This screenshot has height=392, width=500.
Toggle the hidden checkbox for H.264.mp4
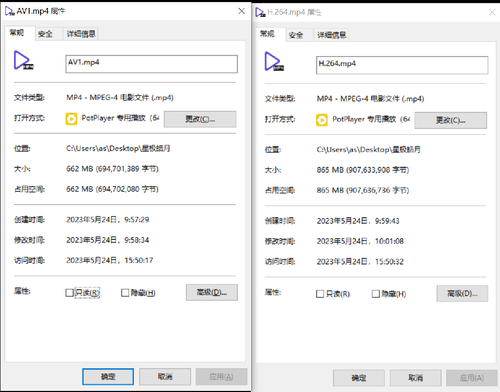(x=376, y=294)
